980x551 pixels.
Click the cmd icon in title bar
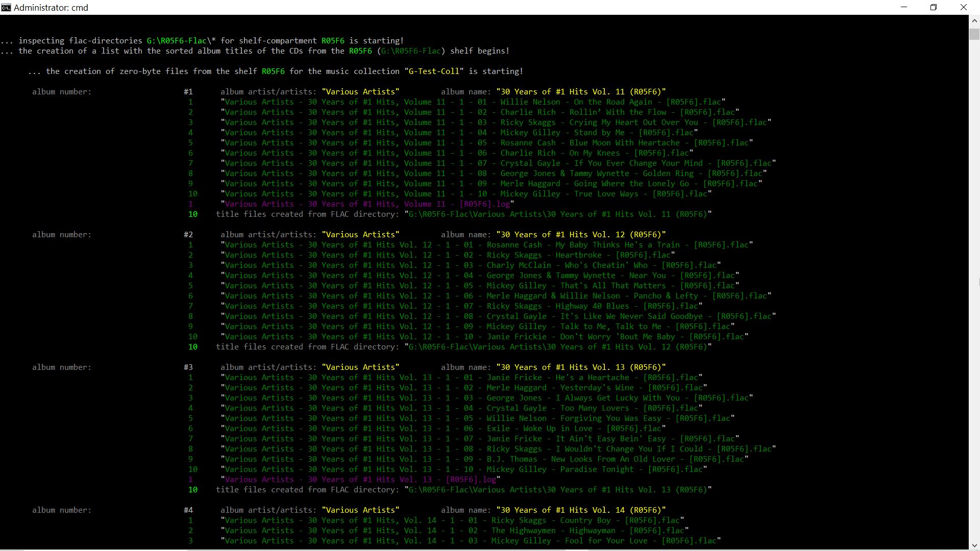6,7
